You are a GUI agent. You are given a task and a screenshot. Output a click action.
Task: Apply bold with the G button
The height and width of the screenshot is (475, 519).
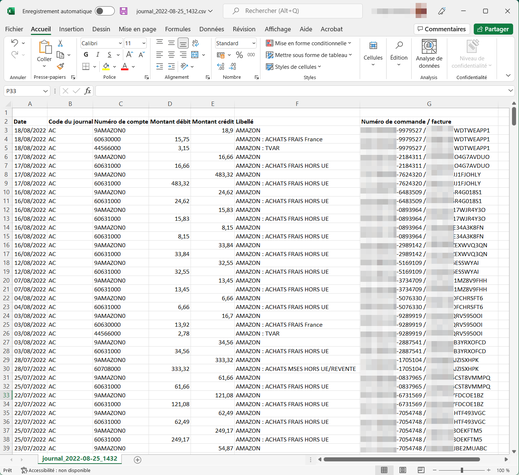[86, 55]
